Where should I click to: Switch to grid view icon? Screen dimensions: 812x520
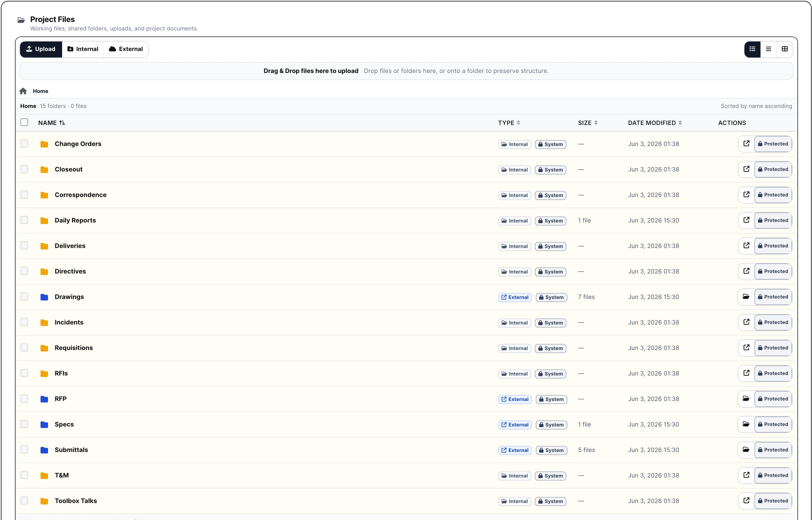tap(785, 49)
